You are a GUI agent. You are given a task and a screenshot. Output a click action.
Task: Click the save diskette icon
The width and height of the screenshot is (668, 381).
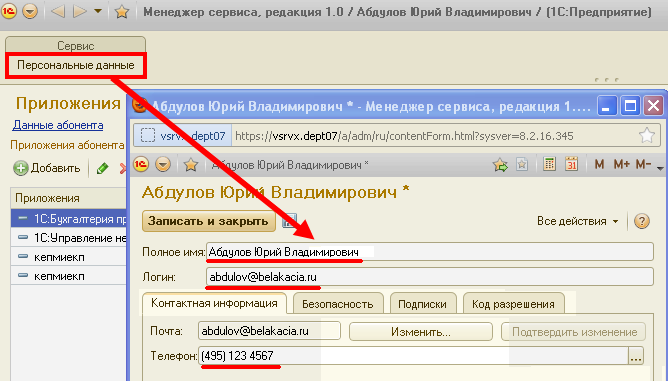[x=289, y=221]
